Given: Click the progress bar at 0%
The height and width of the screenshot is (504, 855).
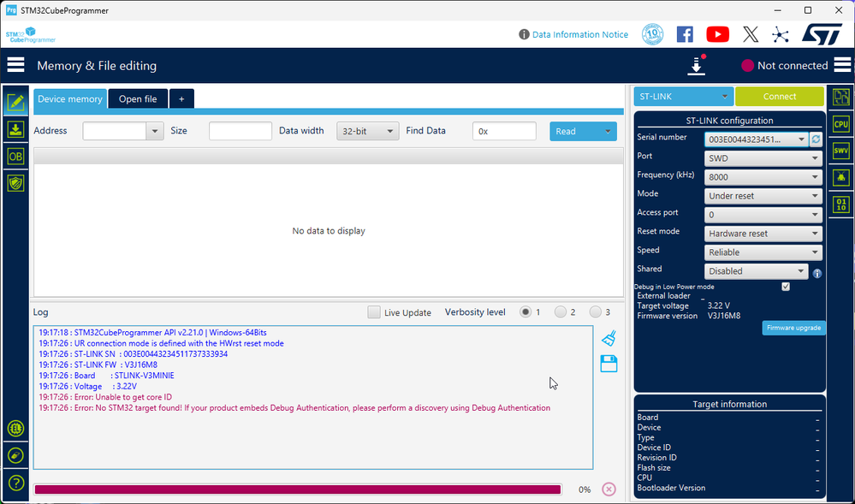Looking at the screenshot, I should [x=298, y=489].
